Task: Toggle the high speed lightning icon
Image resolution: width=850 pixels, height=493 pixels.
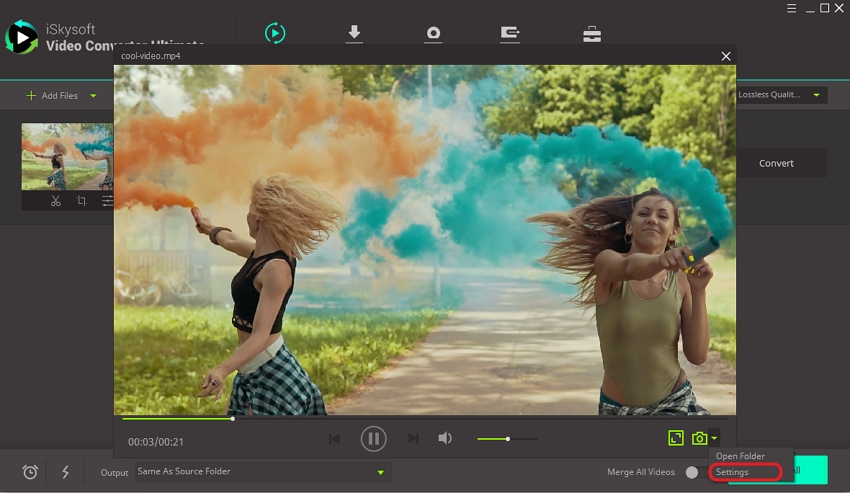Action: coord(66,472)
